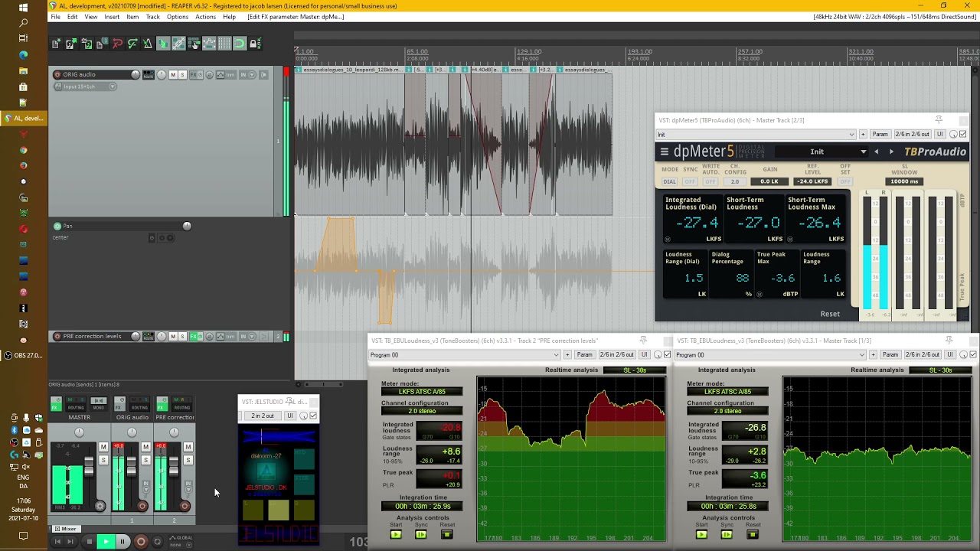Open the dpMeter5 Init preset dropdown
Viewport: 980px width, 551px height.
(821, 152)
